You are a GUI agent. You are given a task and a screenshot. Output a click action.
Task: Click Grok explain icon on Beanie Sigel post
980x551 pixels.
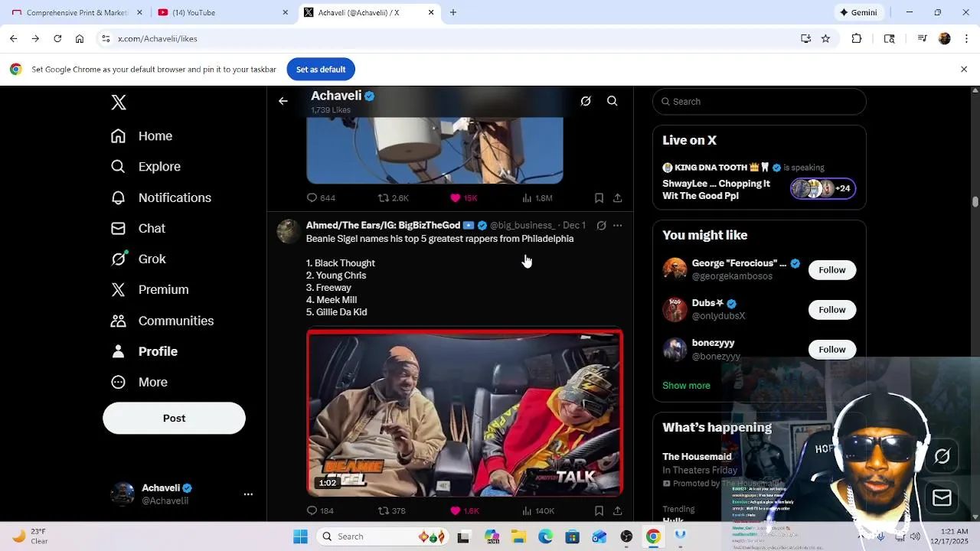(601, 225)
